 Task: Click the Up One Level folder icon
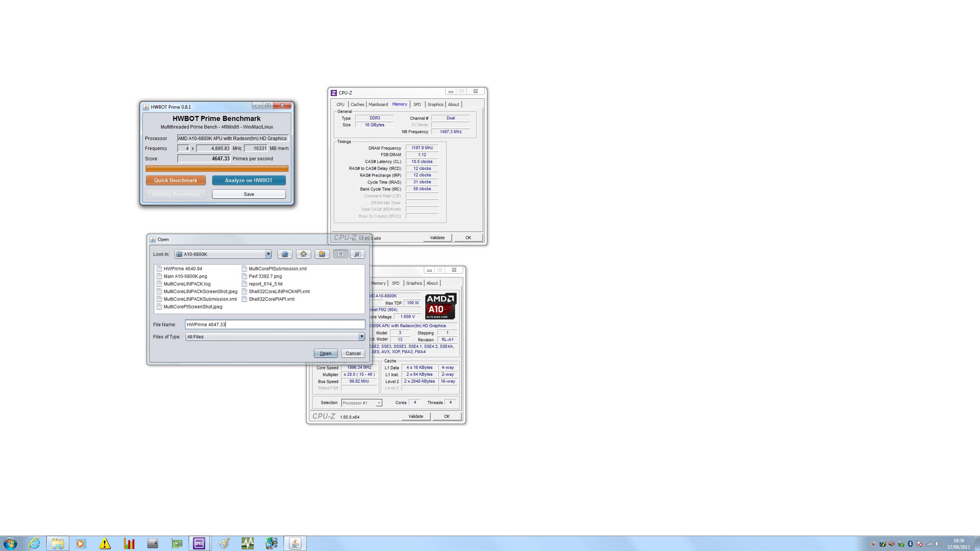tap(285, 254)
